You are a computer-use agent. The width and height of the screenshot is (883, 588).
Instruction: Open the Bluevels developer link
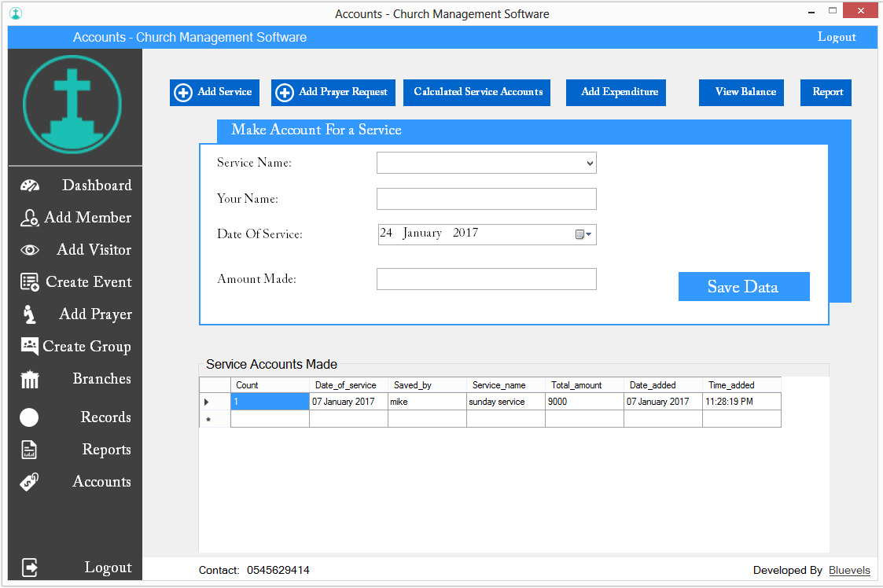coord(849,570)
